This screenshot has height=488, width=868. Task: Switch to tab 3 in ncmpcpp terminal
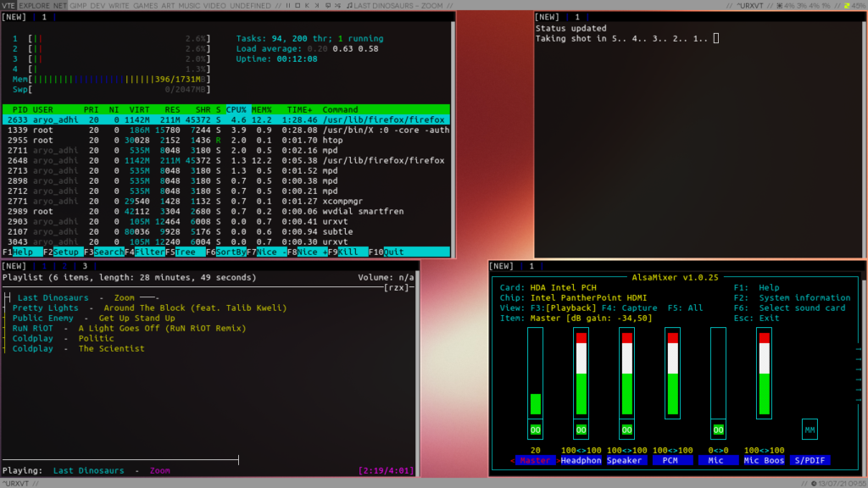coord(85,266)
